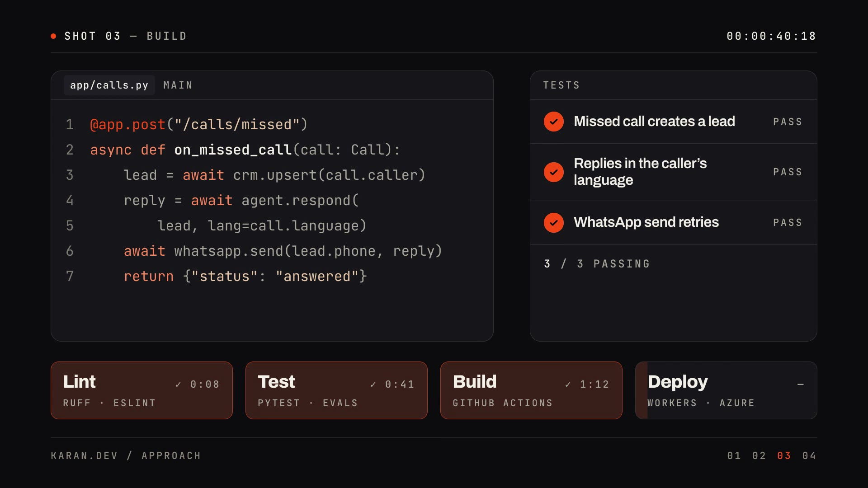Click the Deploy card's left progress bar
This screenshot has height=488, width=868.
point(642,390)
